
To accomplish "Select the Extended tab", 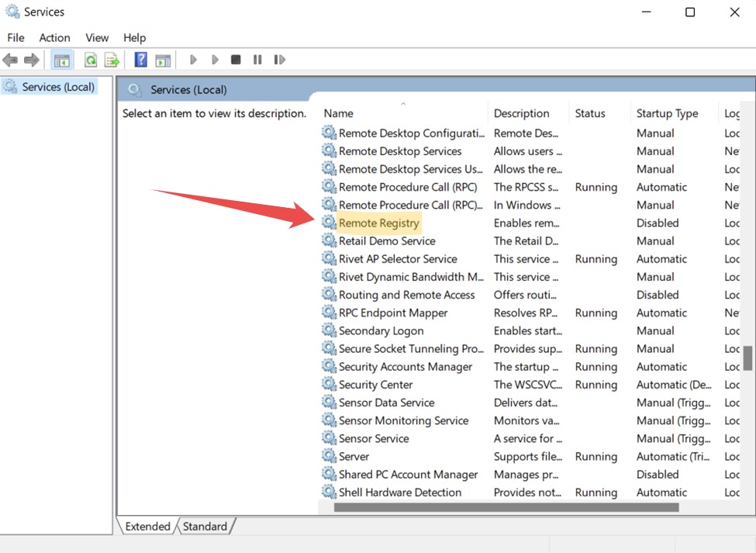I will point(147,526).
